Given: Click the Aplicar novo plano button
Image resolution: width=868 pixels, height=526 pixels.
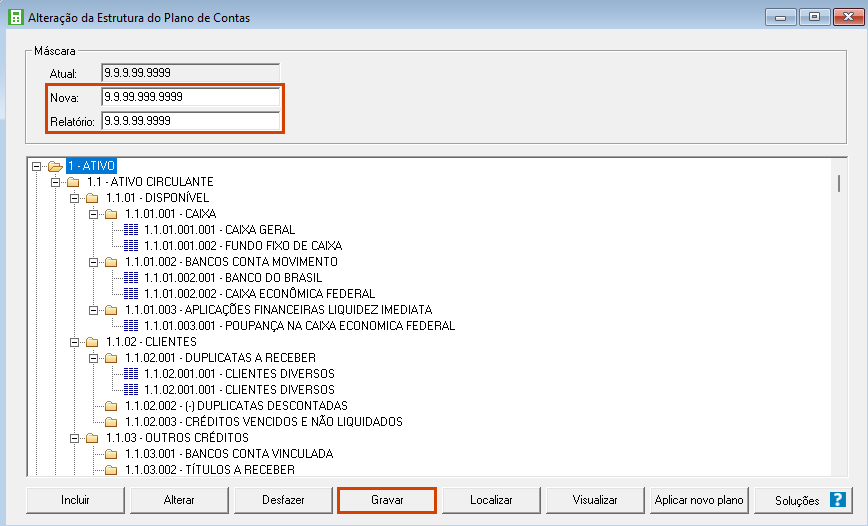Looking at the screenshot, I should tap(699, 500).
